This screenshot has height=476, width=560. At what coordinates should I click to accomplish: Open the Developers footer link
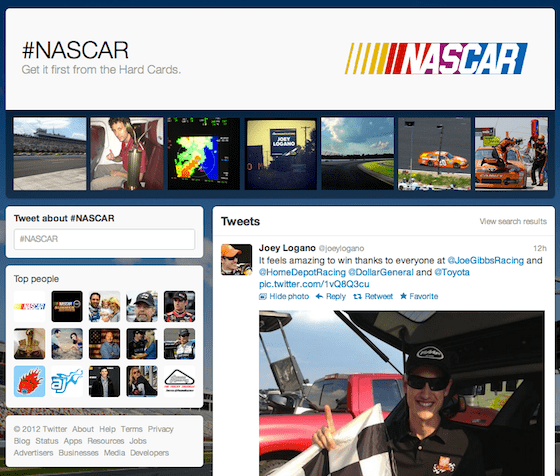tap(149, 453)
